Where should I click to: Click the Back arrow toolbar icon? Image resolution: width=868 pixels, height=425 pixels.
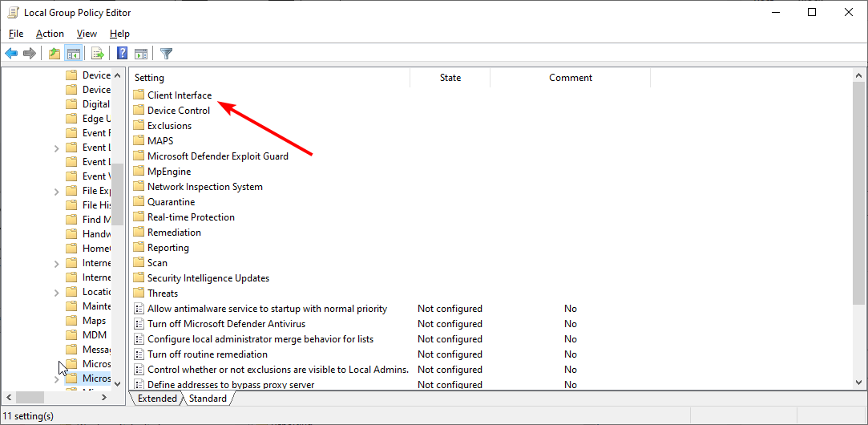11,53
